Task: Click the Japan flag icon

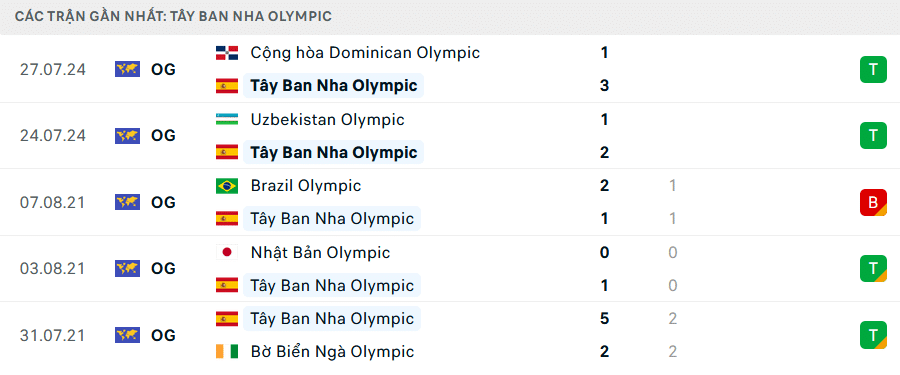Action: point(227,253)
